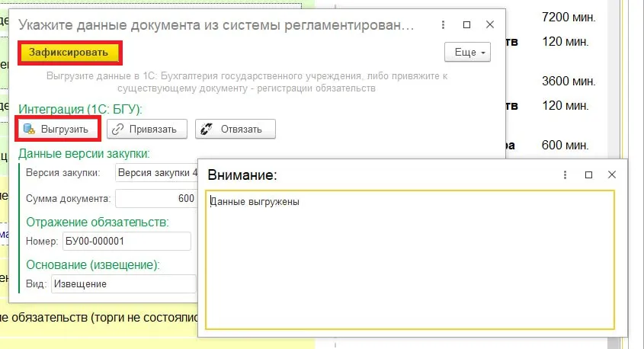Screen dimensions: 644x349
Task: Click the Отвязать button
Action: (x=235, y=129)
